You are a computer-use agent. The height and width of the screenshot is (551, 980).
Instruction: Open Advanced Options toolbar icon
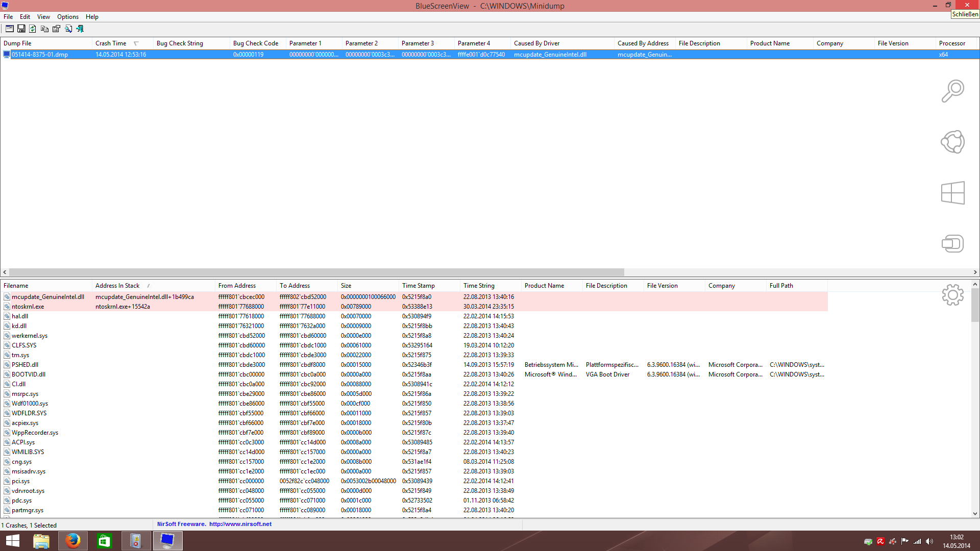(x=10, y=29)
